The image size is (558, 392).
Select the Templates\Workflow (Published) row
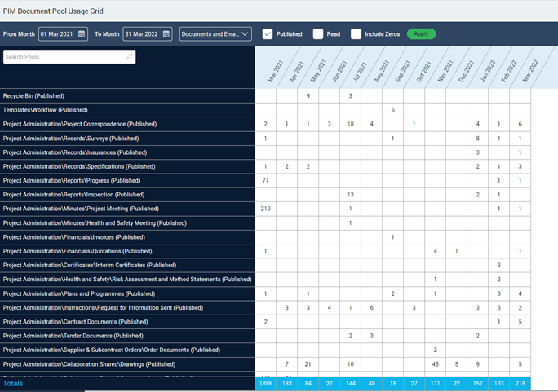point(45,110)
